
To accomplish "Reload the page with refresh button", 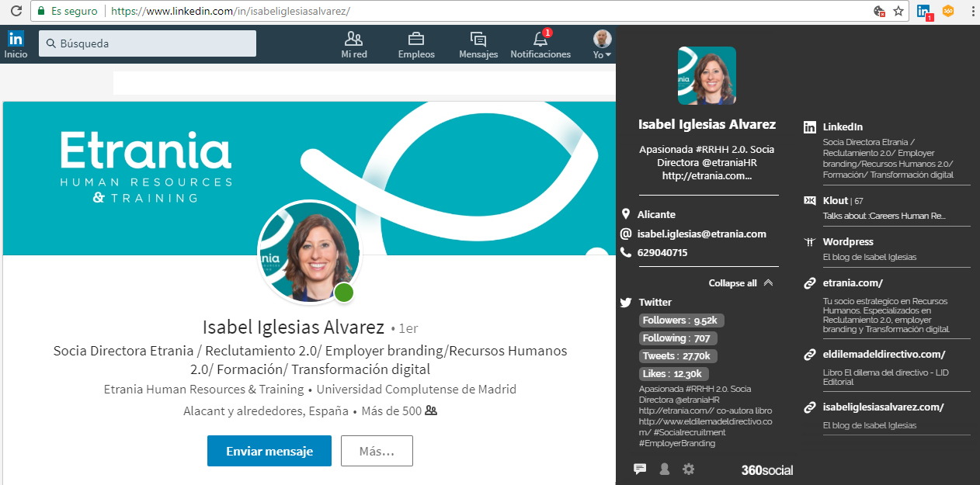I will tap(15, 11).
